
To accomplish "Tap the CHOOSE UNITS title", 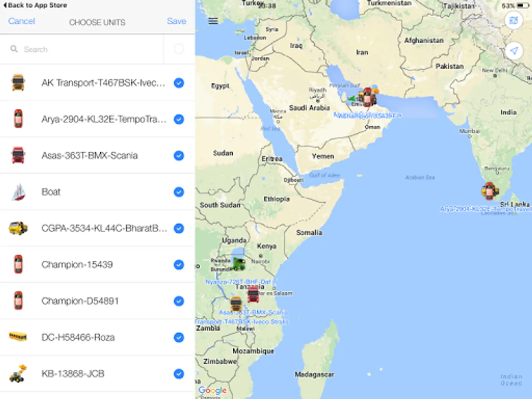I will (x=97, y=22).
